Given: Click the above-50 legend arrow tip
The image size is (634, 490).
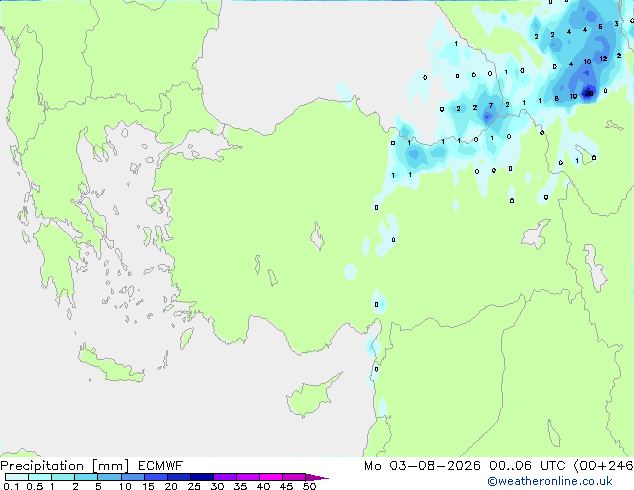Looking at the screenshot, I should point(317,477).
